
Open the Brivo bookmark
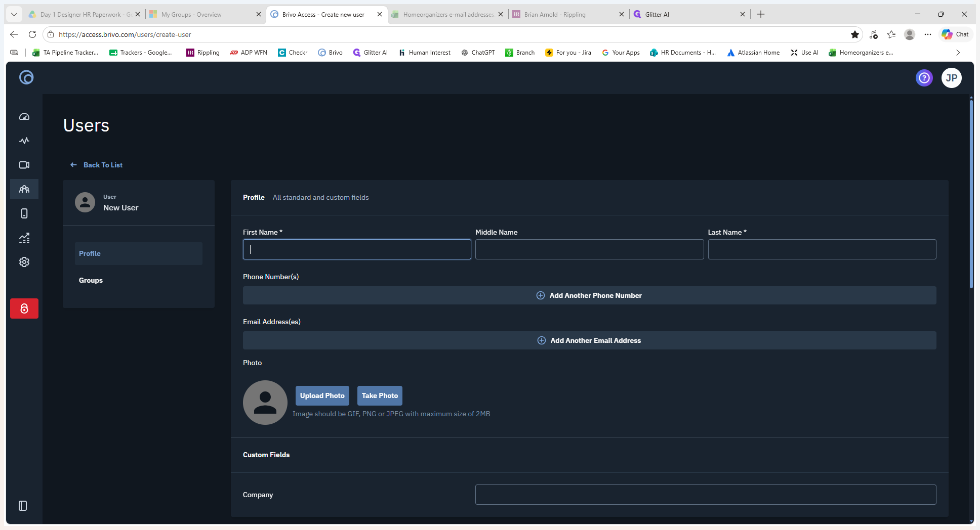330,53
